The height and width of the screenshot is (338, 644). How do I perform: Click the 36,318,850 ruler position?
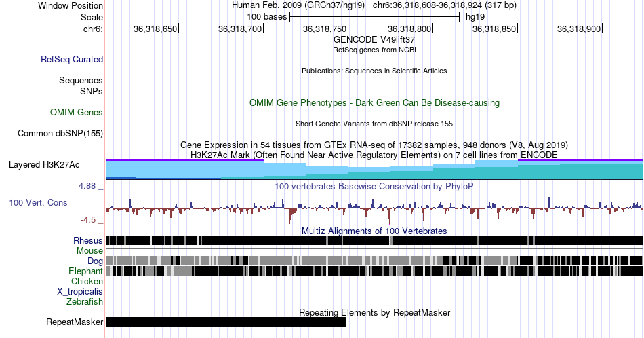494,29
